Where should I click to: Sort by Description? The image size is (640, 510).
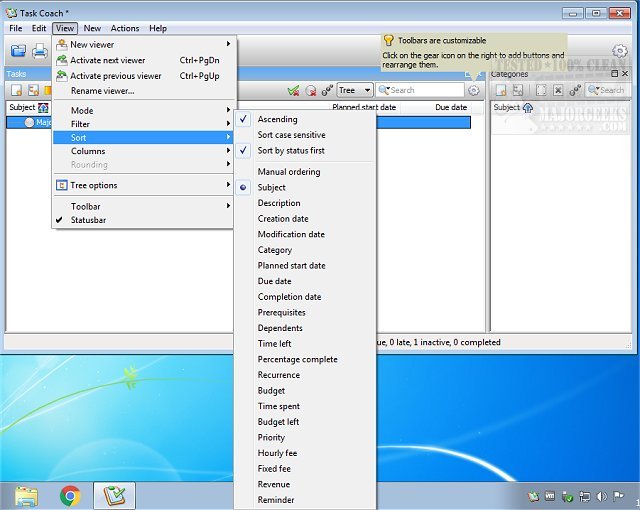coord(305,203)
